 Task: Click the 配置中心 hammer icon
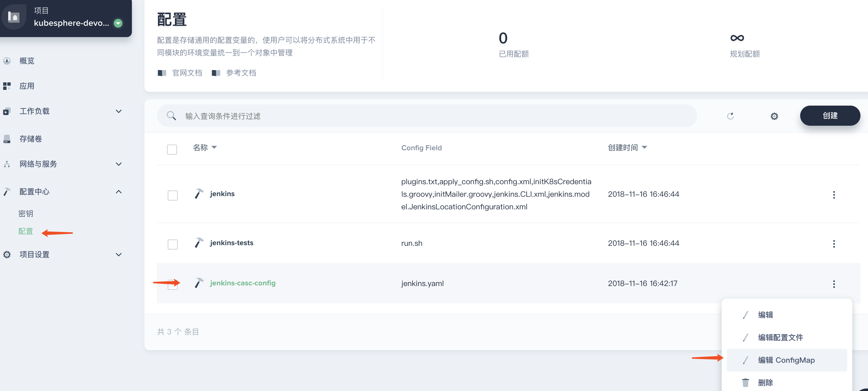pyautogui.click(x=7, y=192)
